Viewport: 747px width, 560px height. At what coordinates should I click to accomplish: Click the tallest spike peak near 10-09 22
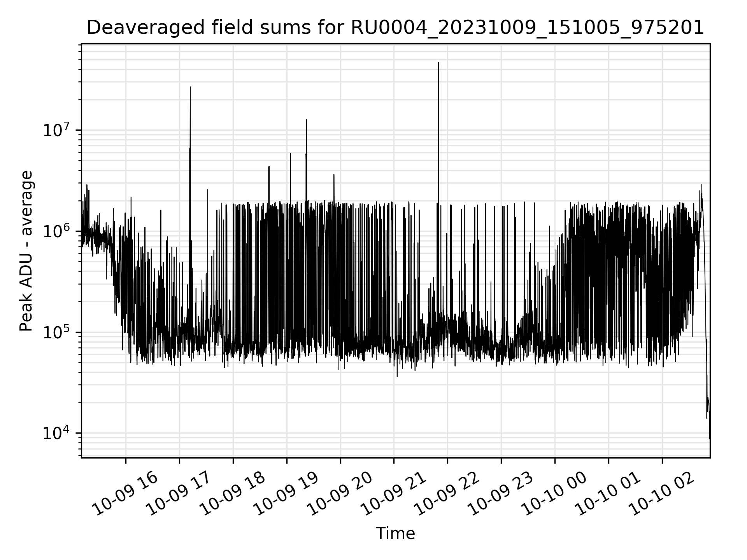(x=438, y=63)
